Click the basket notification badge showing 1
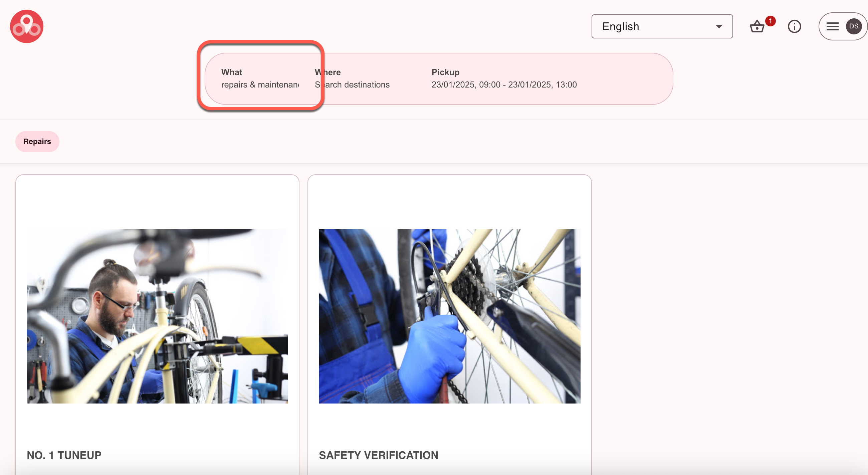This screenshot has width=868, height=475. 770,21
